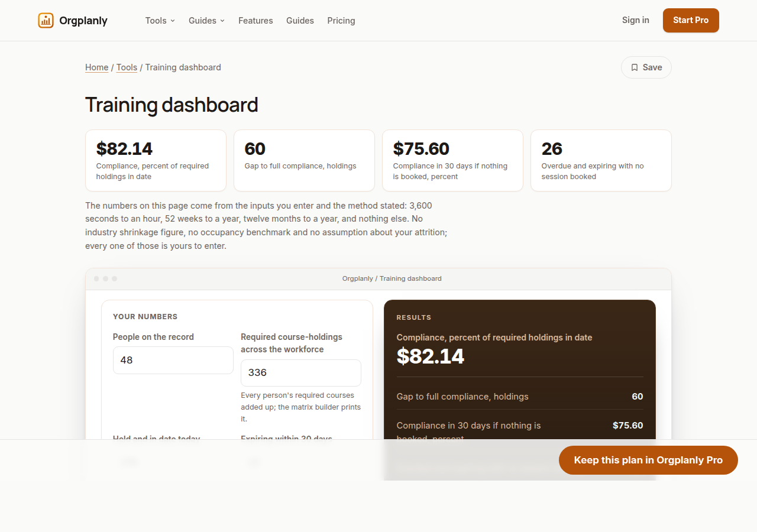Open the Pricing page

[x=341, y=21]
